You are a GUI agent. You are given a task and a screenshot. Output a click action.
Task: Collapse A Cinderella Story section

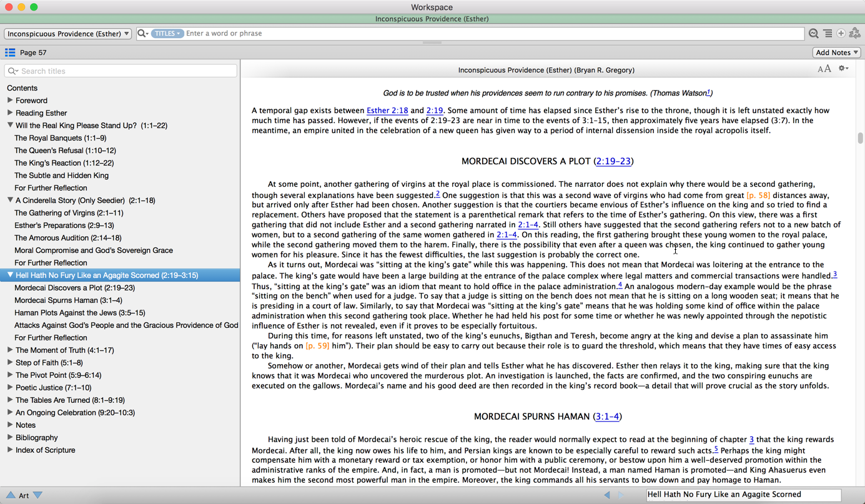click(x=10, y=200)
